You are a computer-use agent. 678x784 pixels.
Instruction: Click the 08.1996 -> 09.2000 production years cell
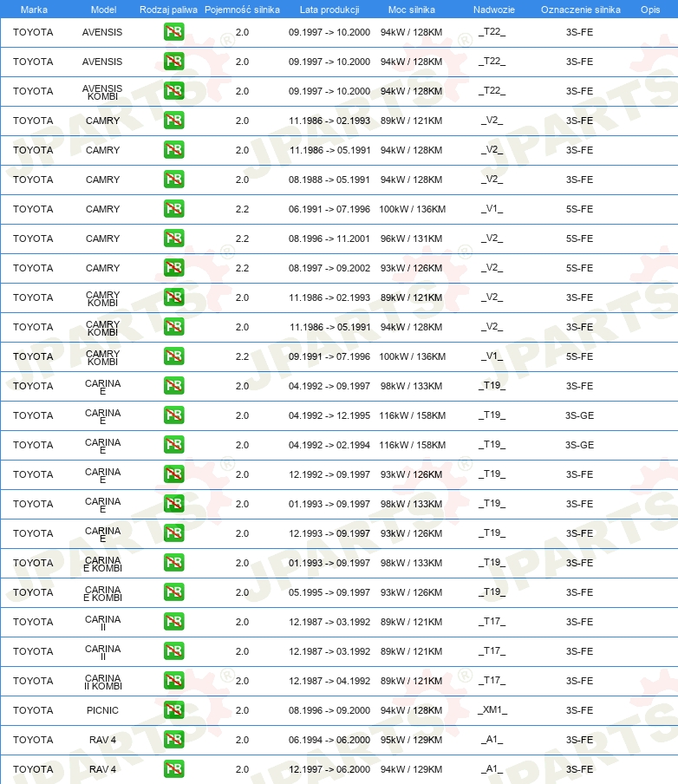click(329, 710)
